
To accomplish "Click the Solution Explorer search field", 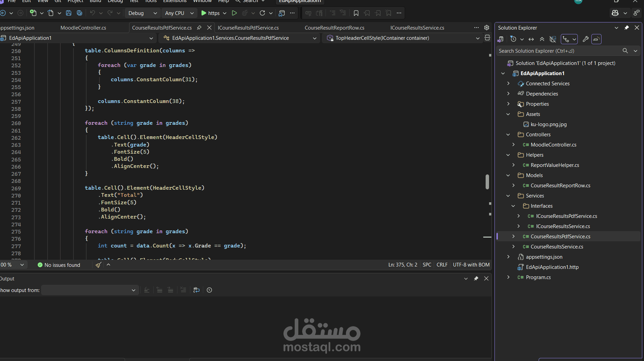I will coord(559,51).
